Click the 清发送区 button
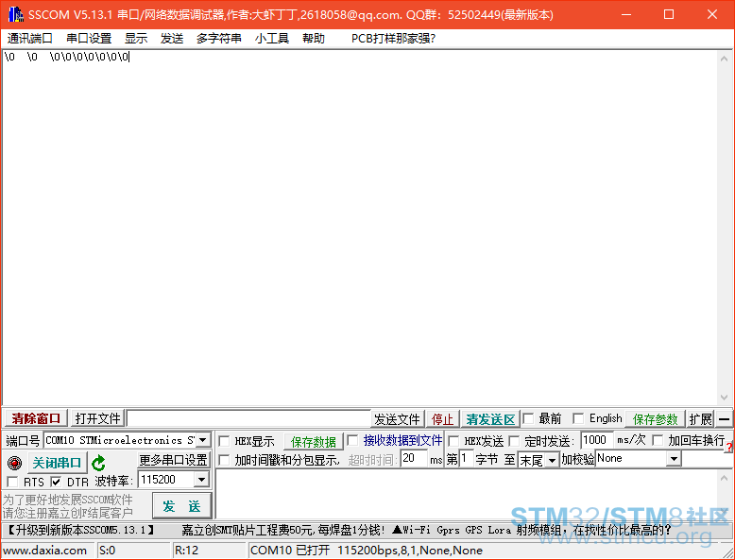Viewport: 735px width, 560px height. point(490,419)
